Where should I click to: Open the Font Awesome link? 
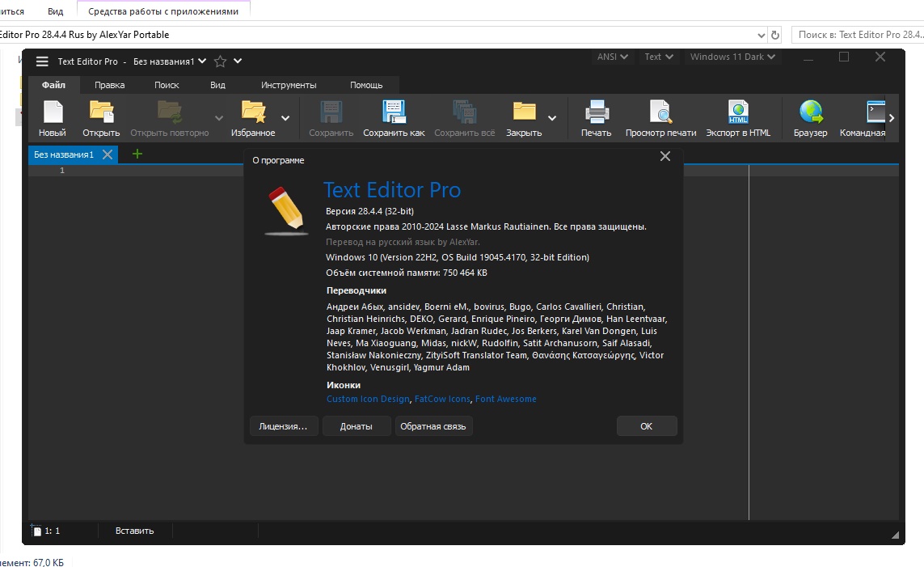tap(505, 399)
